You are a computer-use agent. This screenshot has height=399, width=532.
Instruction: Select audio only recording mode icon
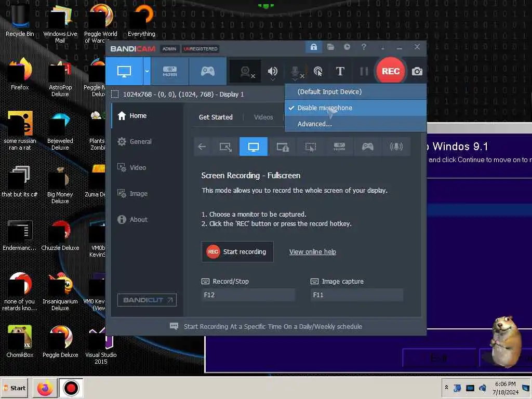[x=396, y=147]
